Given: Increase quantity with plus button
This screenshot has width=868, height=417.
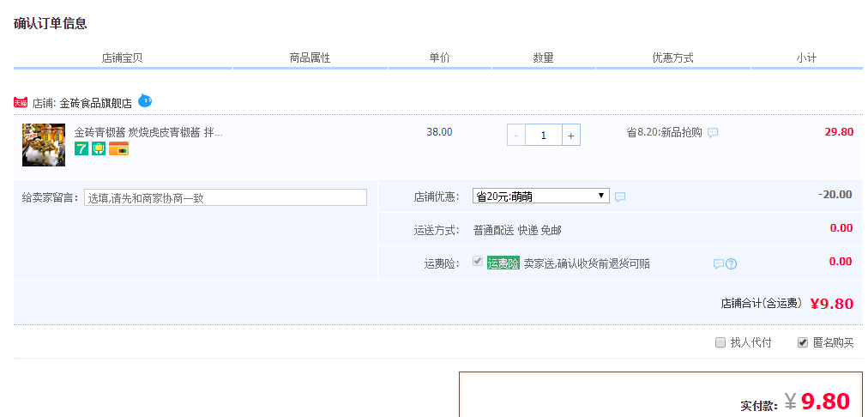Looking at the screenshot, I should 570,135.
